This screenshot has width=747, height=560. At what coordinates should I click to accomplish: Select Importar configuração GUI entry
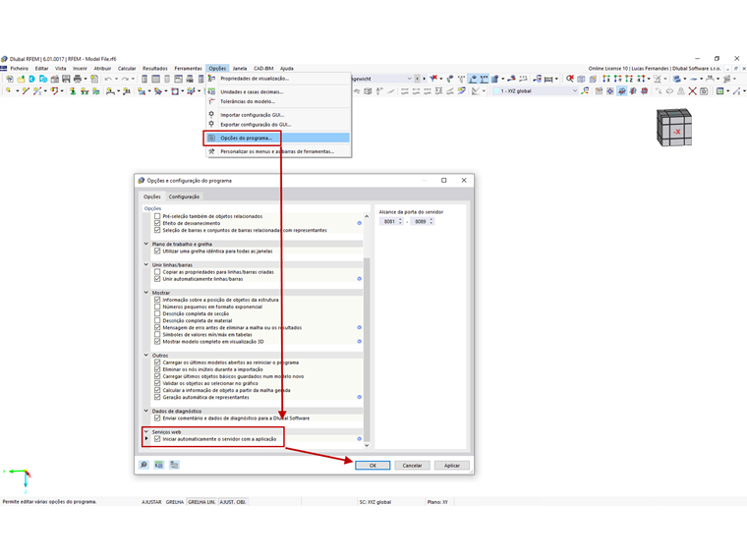pos(279,115)
